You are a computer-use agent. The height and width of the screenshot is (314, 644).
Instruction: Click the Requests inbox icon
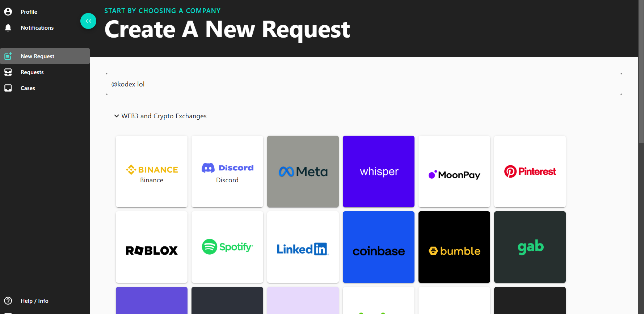[x=8, y=72]
